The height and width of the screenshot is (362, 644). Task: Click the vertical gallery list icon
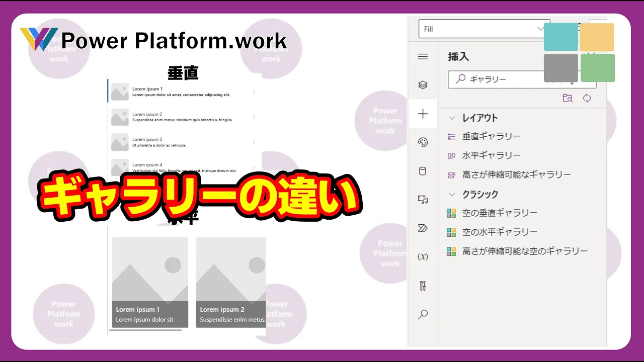[x=451, y=137]
